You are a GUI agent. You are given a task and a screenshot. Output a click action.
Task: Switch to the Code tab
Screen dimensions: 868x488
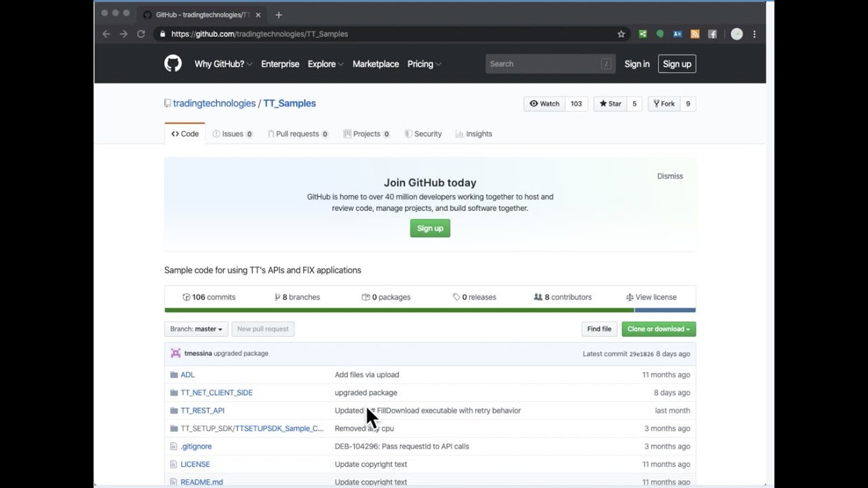pyautogui.click(x=184, y=134)
